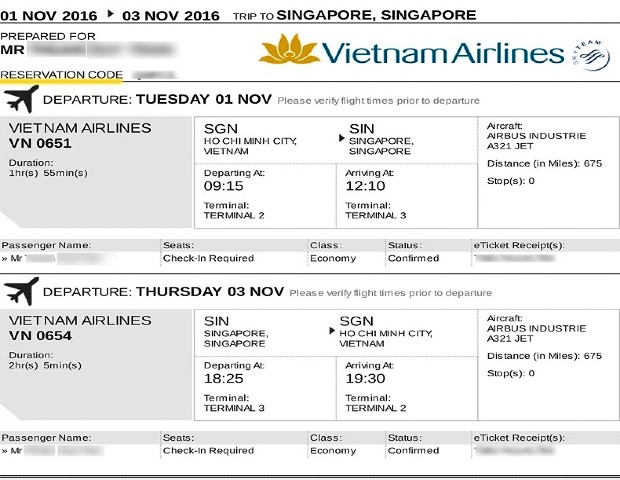Click the airplane icon beside Thursday 03 Nov departure
620x480 pixels.
(21, 292)
